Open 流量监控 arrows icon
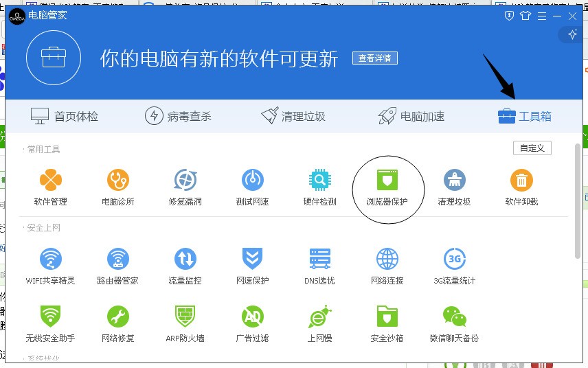Image resolution: width=588 pixels, height=368 pixels. pos(185,259)
